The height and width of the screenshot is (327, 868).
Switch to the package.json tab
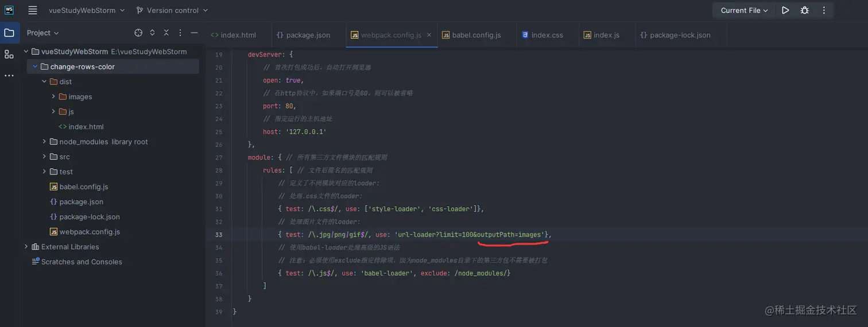pyautogui.click(x=303, y=35)
